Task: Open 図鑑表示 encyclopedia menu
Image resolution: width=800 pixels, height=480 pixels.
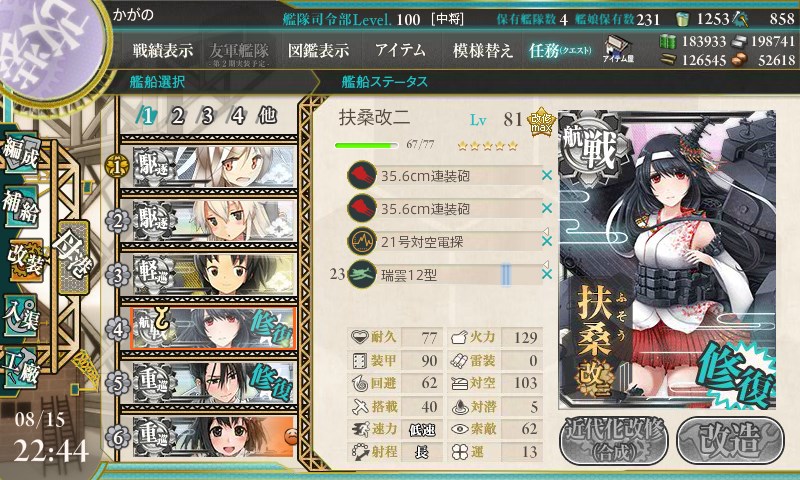Action: (318, 50)
